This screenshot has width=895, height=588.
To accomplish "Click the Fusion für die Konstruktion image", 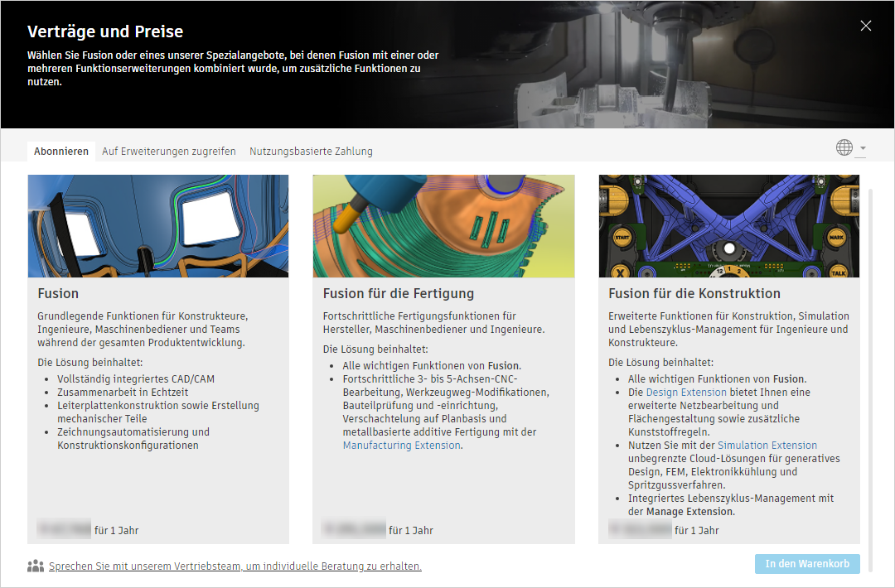I will tap(729, 226).
